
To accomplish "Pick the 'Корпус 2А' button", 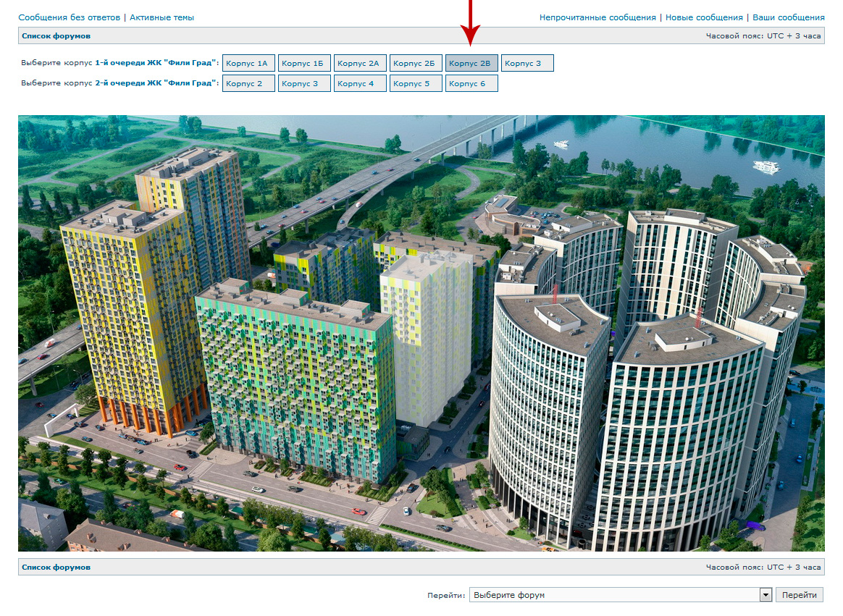I will (x=360, y=64).
